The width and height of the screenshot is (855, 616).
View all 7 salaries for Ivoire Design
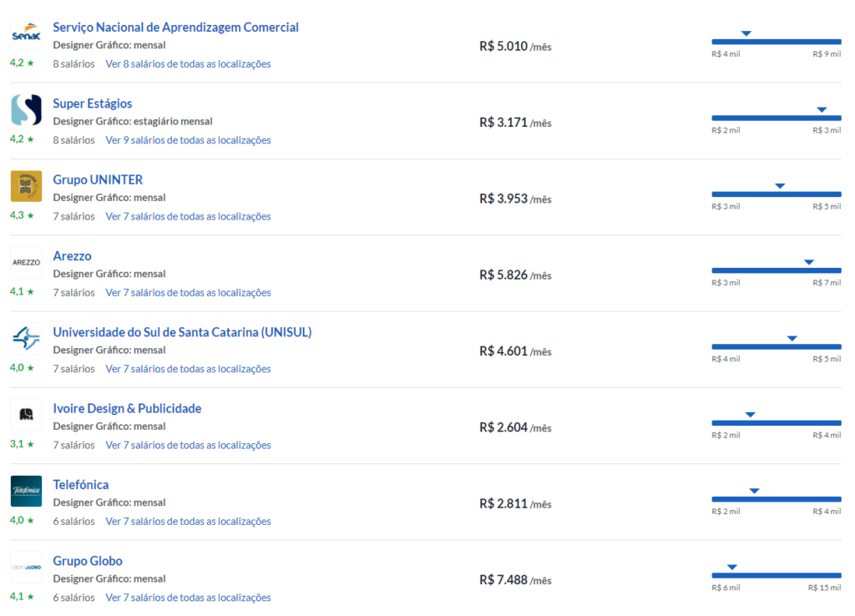188,446
